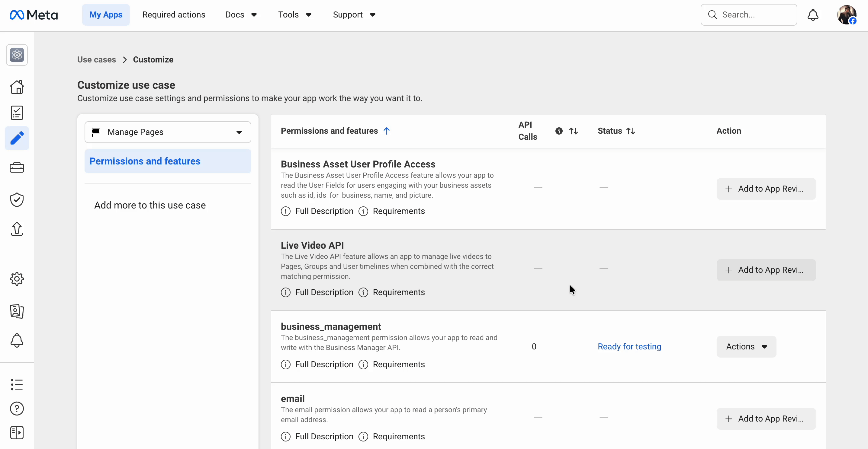Image resolution: width=868 pixels, height=449 pixels.
Task: Open App settings gear icon
Action: tap(17, 279)
